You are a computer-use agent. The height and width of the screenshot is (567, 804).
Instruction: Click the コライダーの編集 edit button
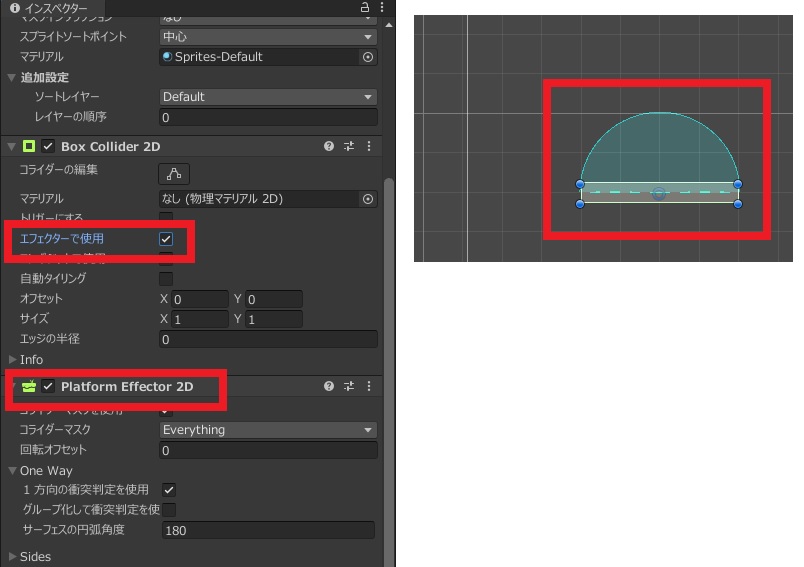click(174, 174)
